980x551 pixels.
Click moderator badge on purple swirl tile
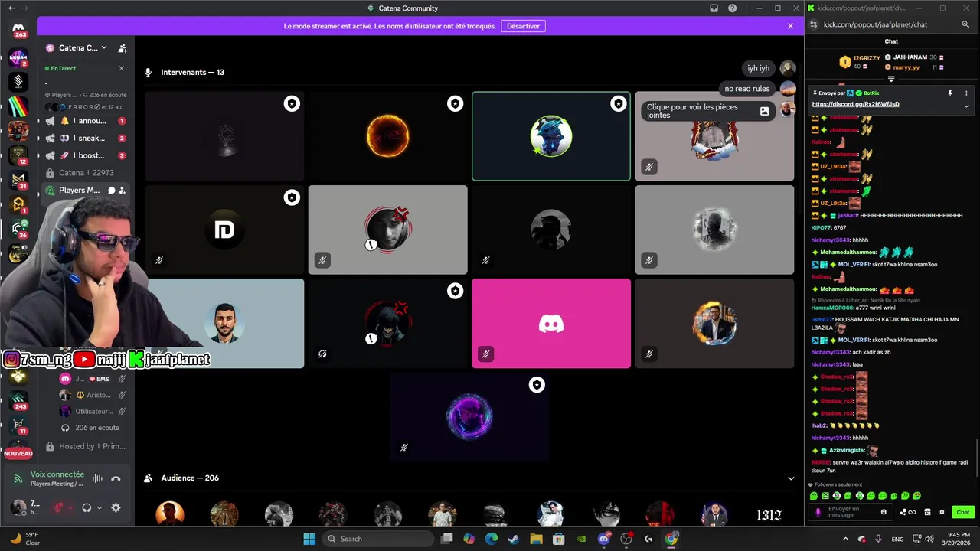(x=537, y=384)
